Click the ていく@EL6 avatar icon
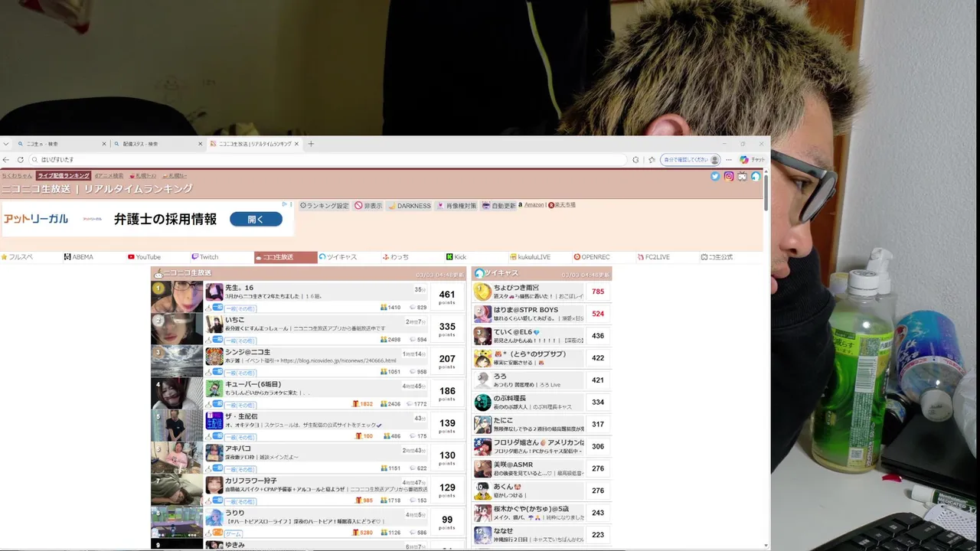 point(482,336)
